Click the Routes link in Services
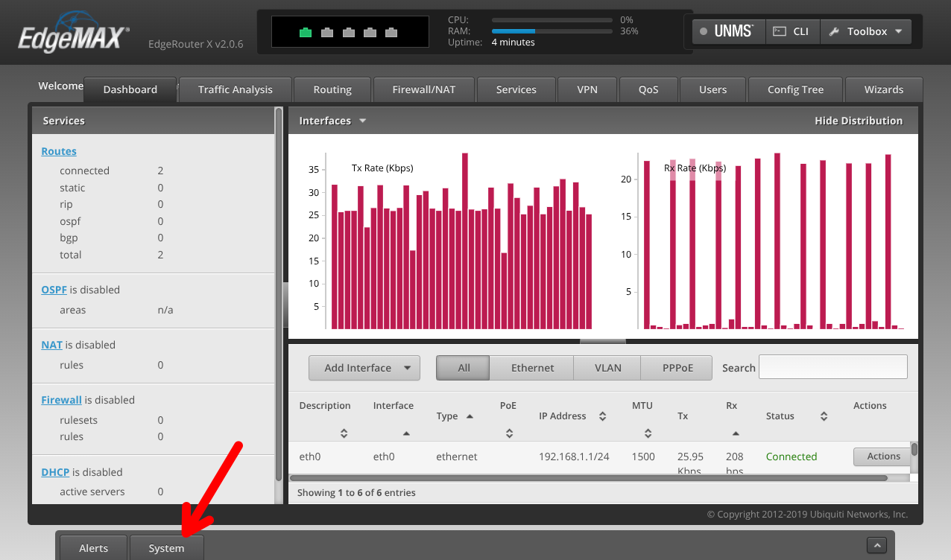Image resolution: width=951 pixels, height=560 pixels. 59,151
